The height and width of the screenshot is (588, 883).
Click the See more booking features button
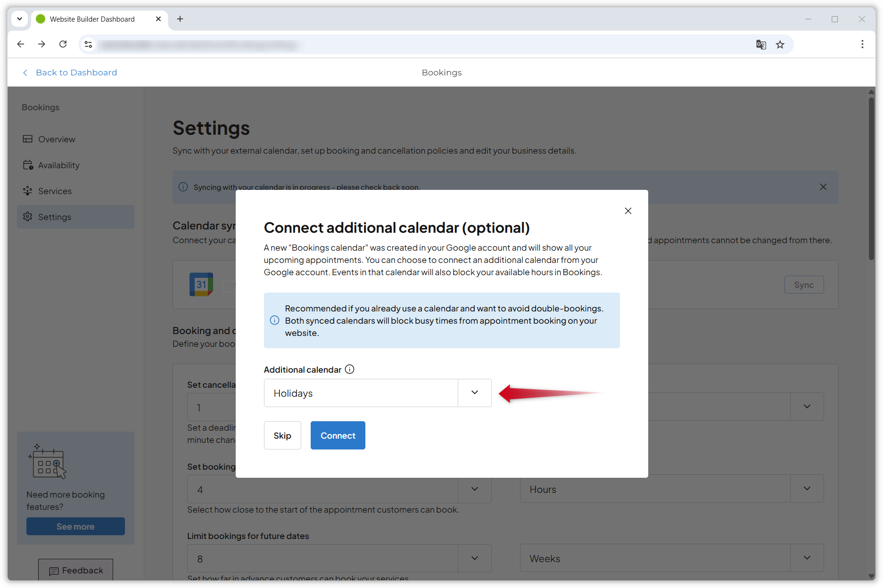75,526
